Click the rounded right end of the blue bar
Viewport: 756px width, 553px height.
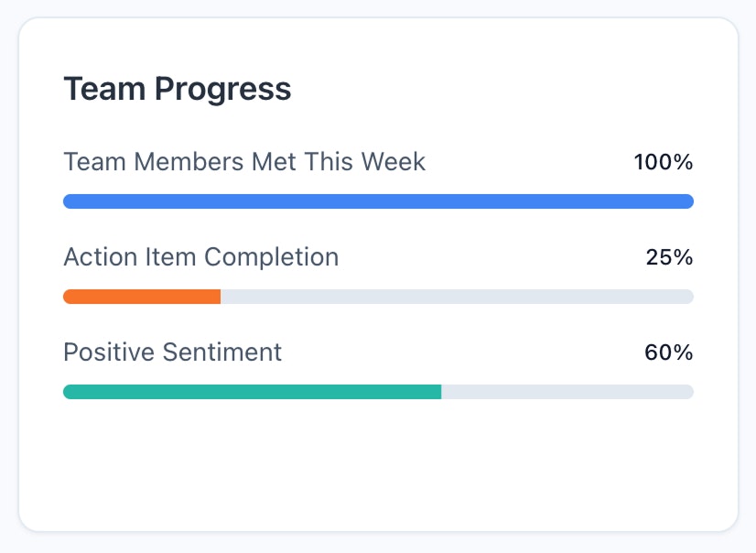coord(688,201)
